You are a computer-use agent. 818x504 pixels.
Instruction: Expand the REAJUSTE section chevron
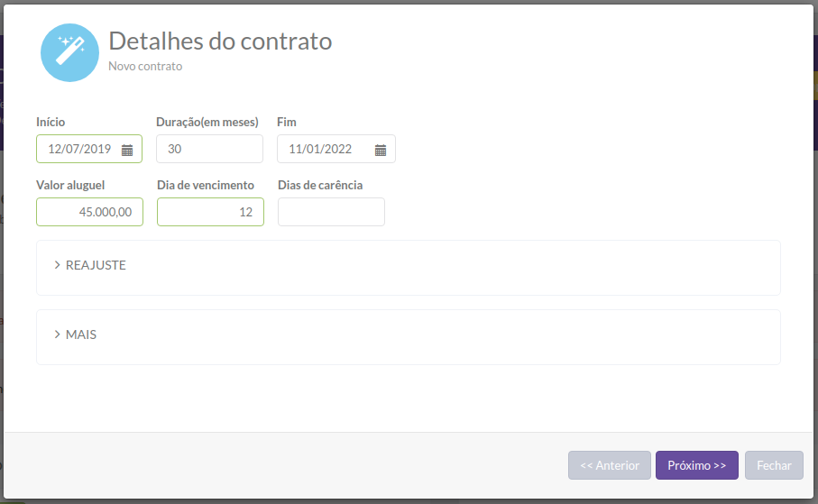pyautogui.click(x=58, y=265)
